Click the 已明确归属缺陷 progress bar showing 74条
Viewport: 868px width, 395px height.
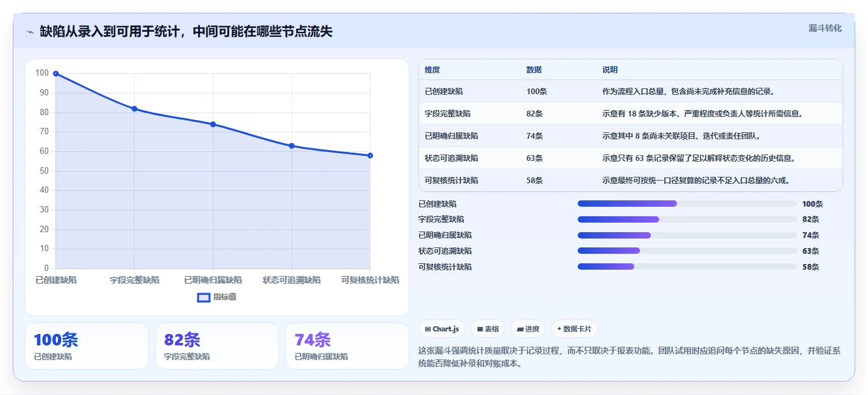(x=687, y=235)
